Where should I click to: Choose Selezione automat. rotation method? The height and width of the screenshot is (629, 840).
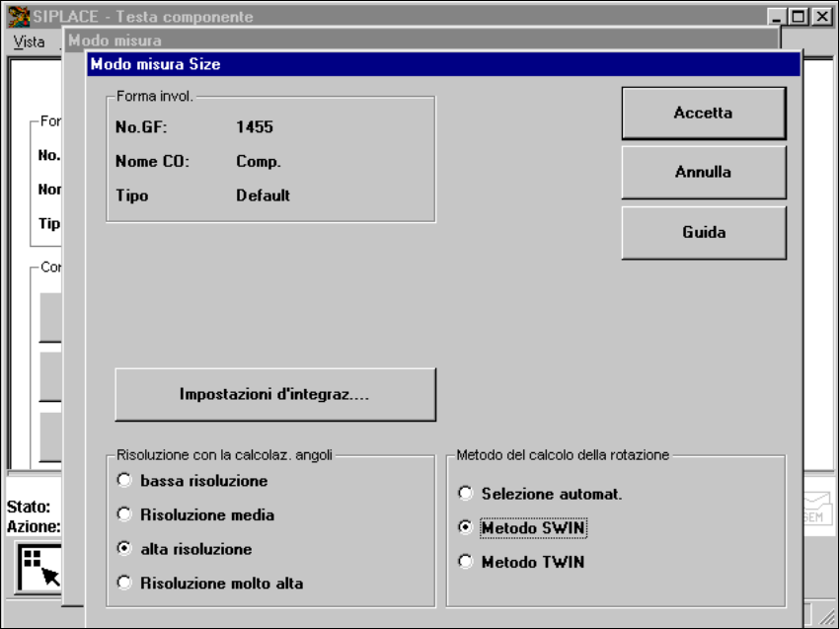(466, 494)
